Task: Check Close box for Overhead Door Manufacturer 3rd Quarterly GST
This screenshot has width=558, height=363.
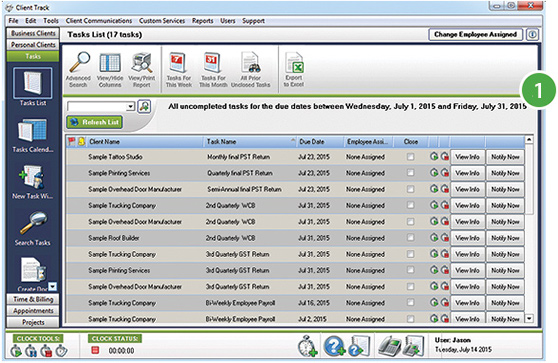Action: [x=410, y=286]
